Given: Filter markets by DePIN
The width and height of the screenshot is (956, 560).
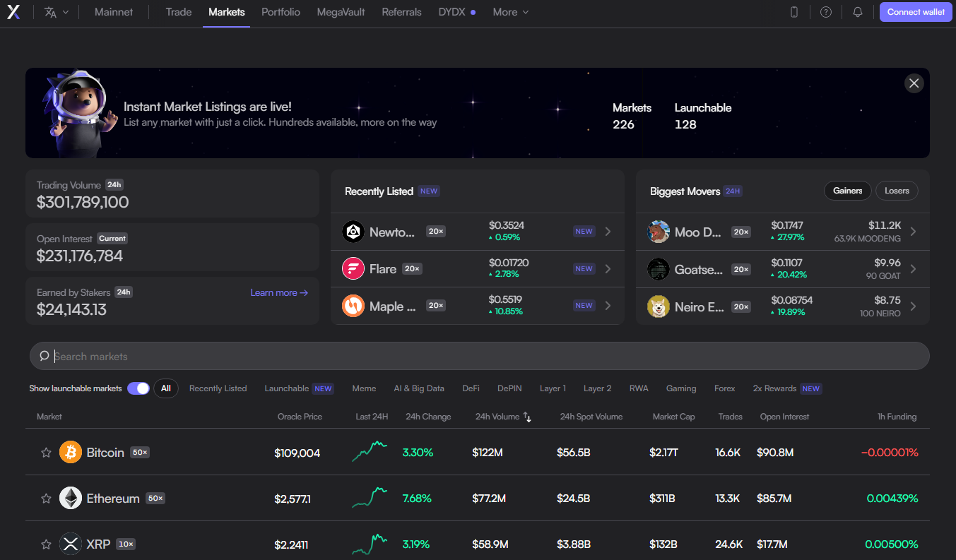Looking at the screenshot, I should tap(509, 388).
